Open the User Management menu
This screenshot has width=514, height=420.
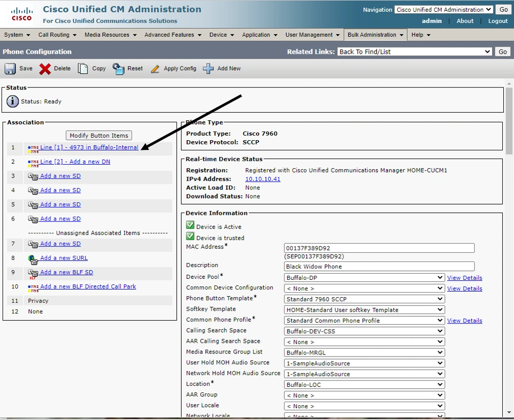pyautogui.click(x=312, y=35)
